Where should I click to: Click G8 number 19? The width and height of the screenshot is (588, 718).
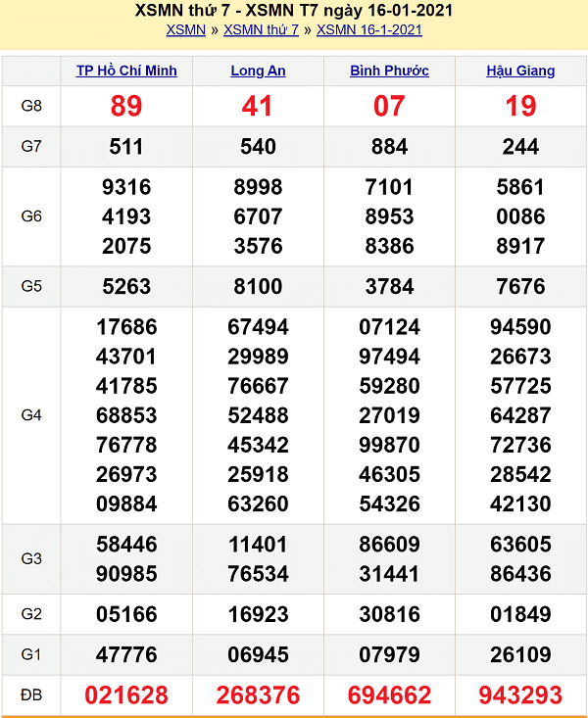520,106
